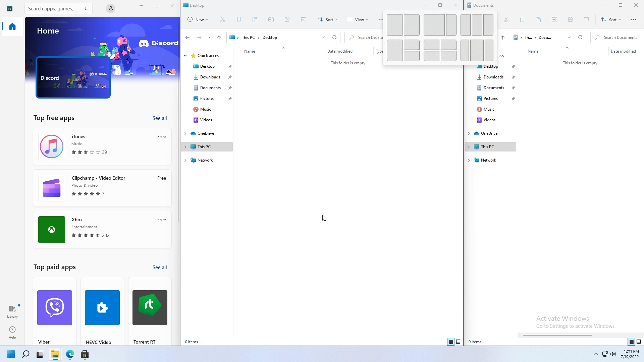Click See all for Top free apps

[x=160, y=118]
